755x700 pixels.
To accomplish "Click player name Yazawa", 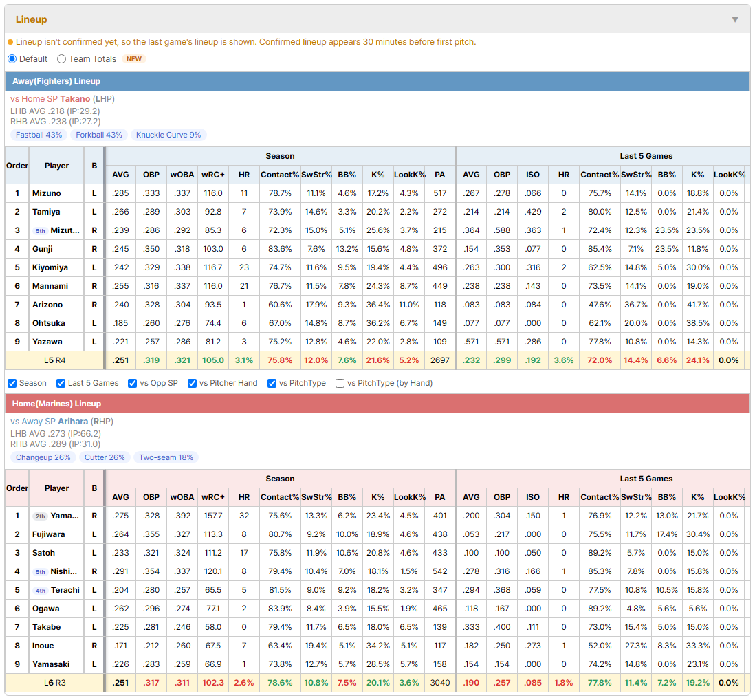I will tap(47, 342).
